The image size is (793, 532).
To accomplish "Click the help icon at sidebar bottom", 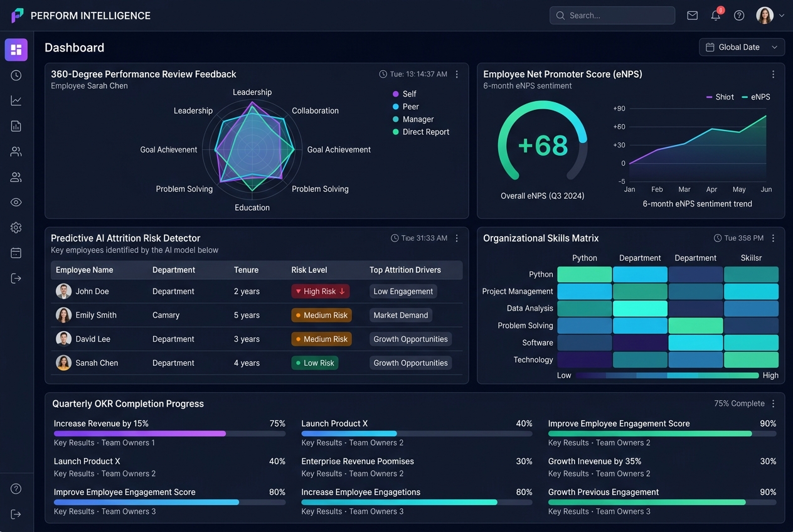I will pos(16,489).
